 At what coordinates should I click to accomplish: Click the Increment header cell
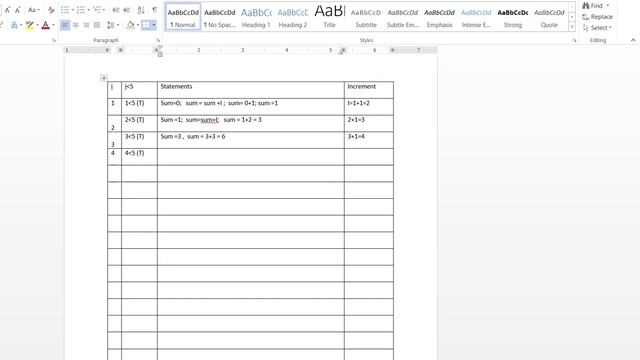(369, 90)
